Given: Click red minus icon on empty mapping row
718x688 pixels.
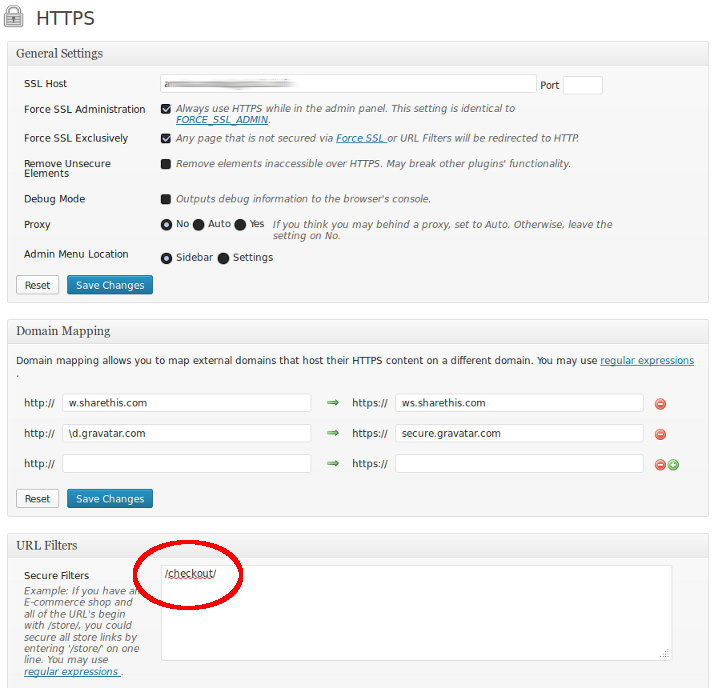Looking at the screenshot, I should coord(659,465).
